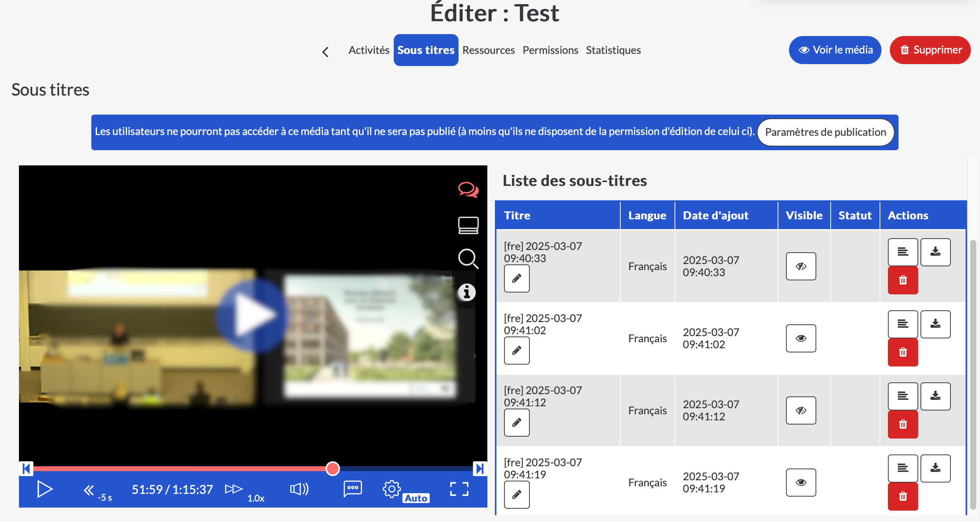
Task: Switch to the Ressources tab
Action: [x=488, y=50]
